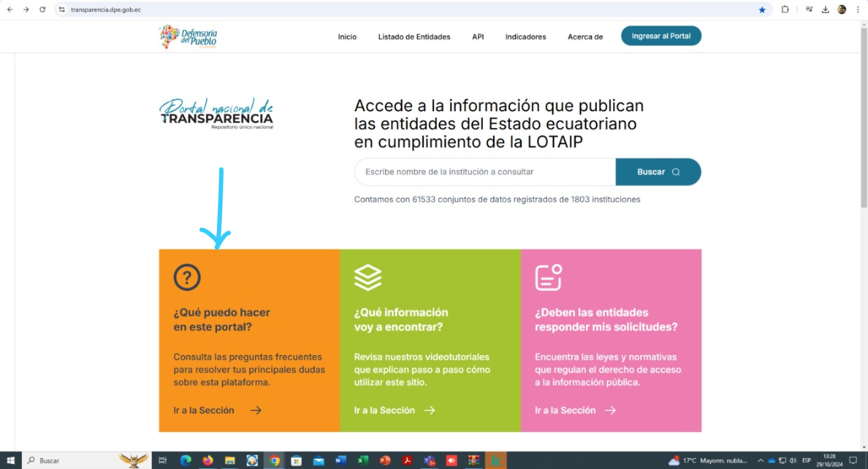Image resolution: width=868 pixels, height=469 pixels.
Task: Open Chrome three-dot menu
Action: [x=858, y=9]
